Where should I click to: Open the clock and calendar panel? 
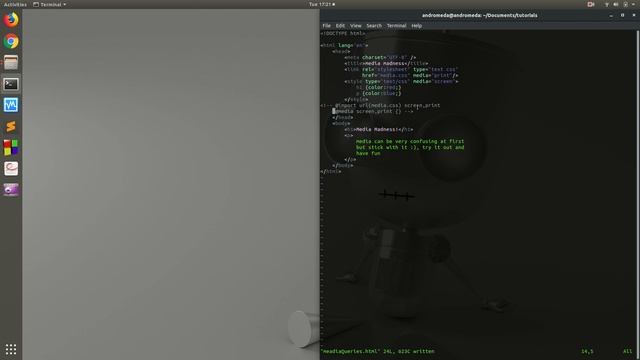pos(322,4)
